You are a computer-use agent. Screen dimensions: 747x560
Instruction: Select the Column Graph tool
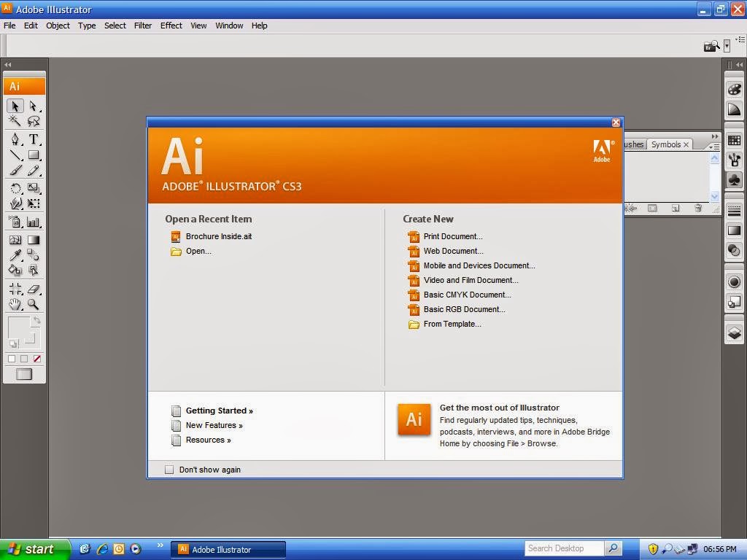coord(34,222)
